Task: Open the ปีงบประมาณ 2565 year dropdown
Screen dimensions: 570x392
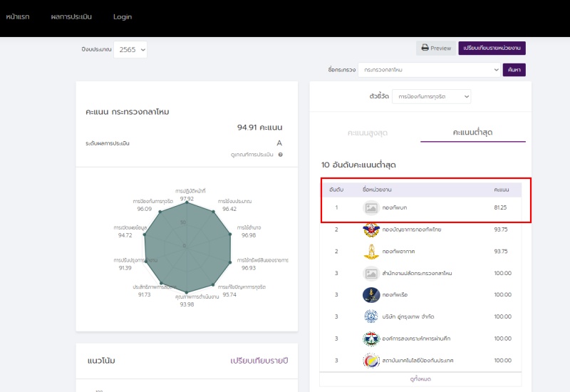Action: click(130, 49)
